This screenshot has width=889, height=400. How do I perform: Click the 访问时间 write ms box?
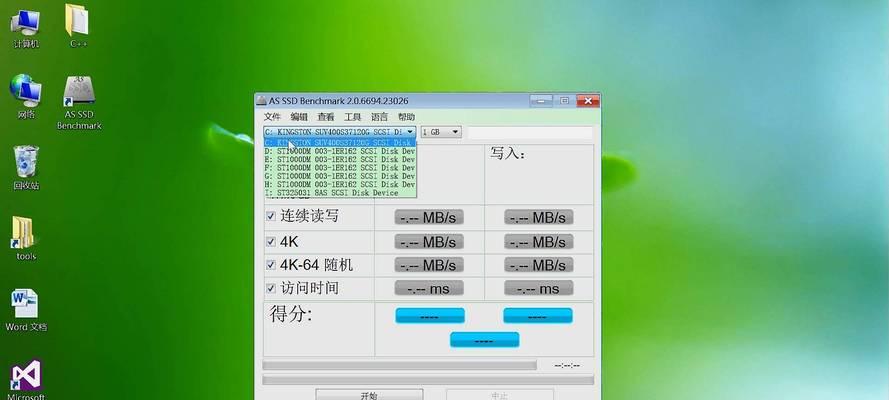pyautogui.click(x=539, y=288)
